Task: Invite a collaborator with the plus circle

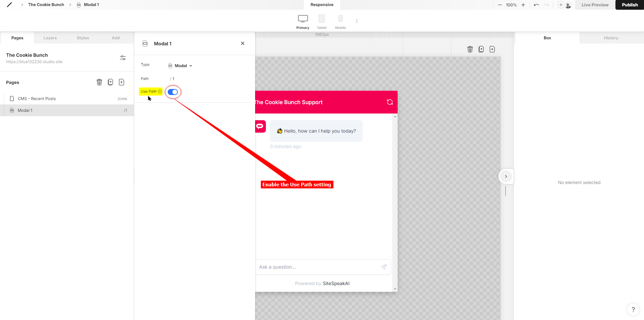Action: point(561,5)
